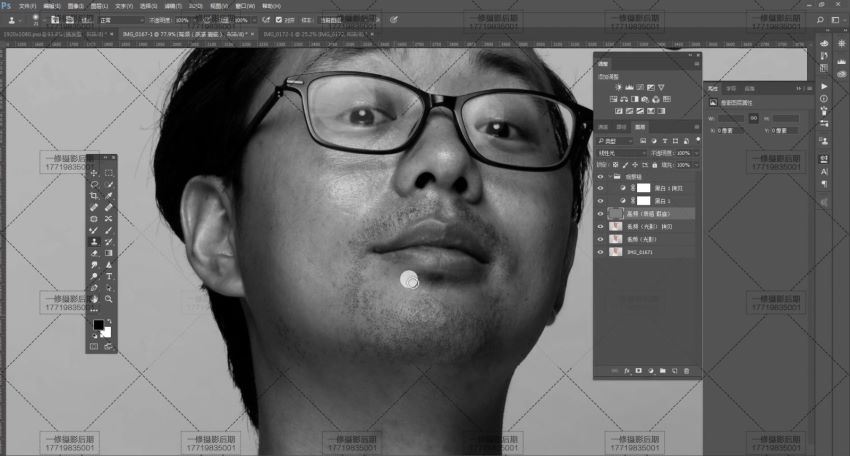
Task: Open the layer fill dropdown arrow
Action: pyautogui.click(x=696, y=165)
